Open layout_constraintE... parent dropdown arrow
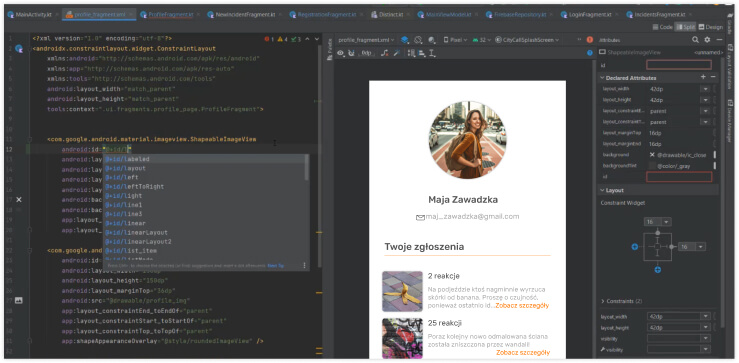 pos(705,111)
